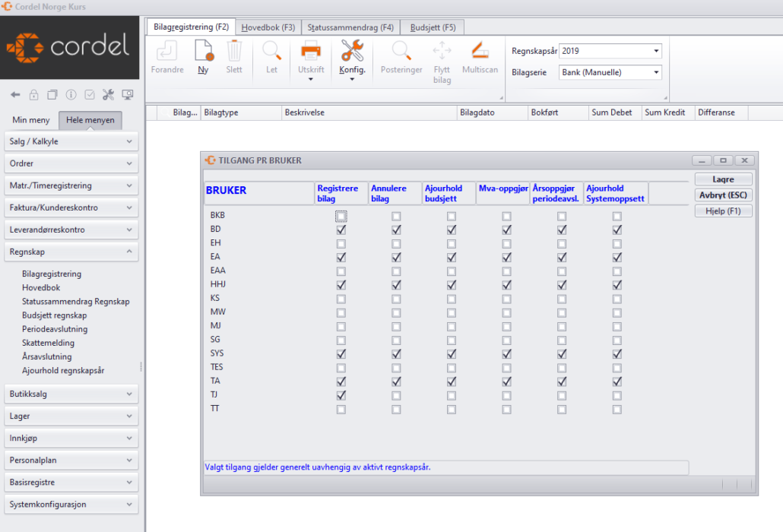
Task: Enable Annulere bilag for user TT
Action: click(x=396, y=410)
